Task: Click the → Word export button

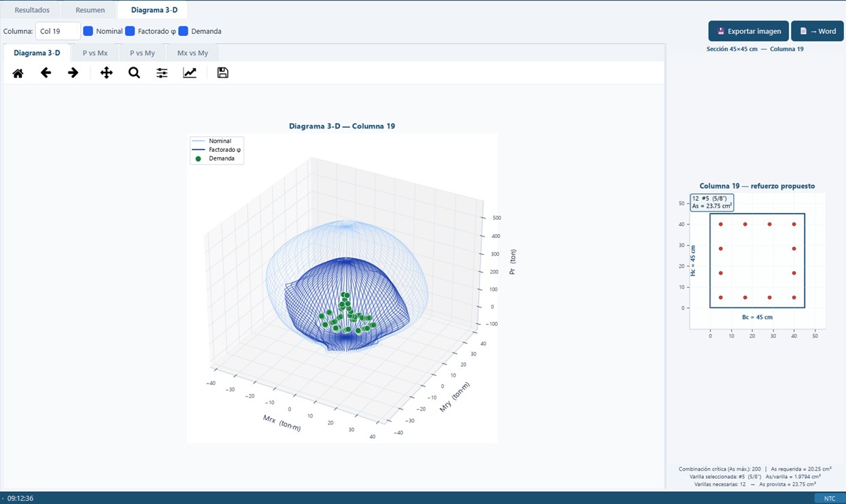Action: pos(817,31)
